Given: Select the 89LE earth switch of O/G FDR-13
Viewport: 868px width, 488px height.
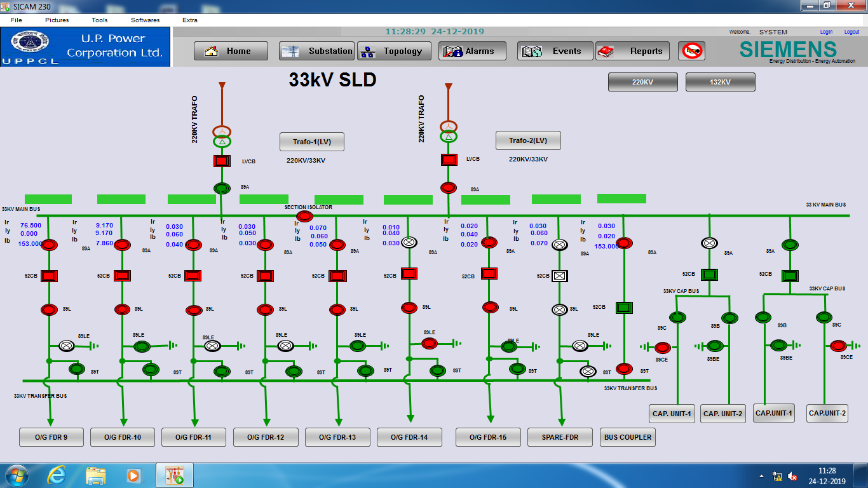Looking at the screenshot, I should click(x=358, y=346).
